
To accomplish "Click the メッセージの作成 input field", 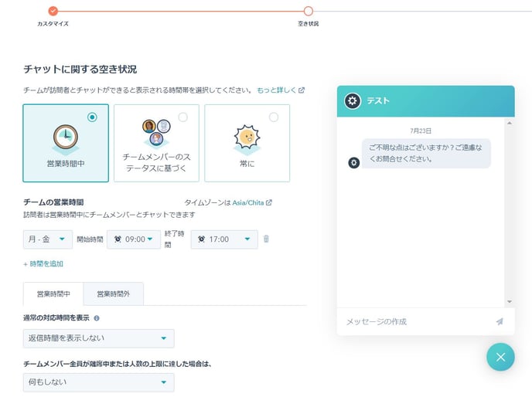I will [x=418, y=321].
